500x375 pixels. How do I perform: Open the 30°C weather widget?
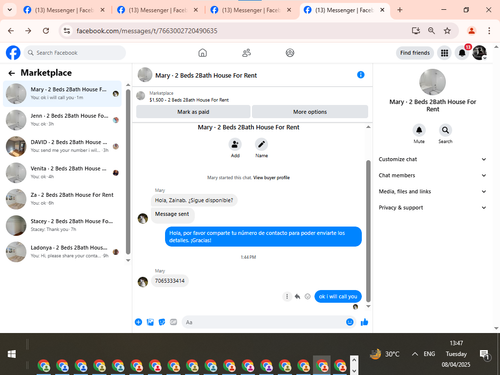384,354
